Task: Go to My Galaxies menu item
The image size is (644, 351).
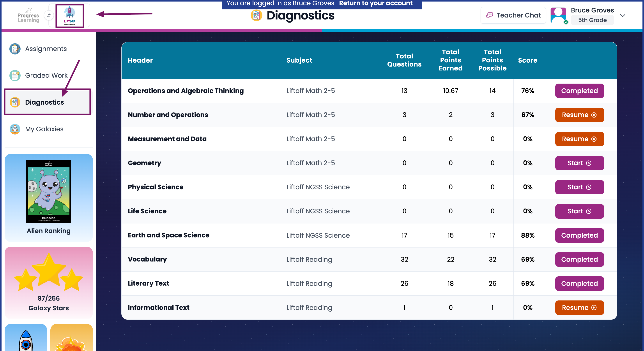Action: (44, 129)
